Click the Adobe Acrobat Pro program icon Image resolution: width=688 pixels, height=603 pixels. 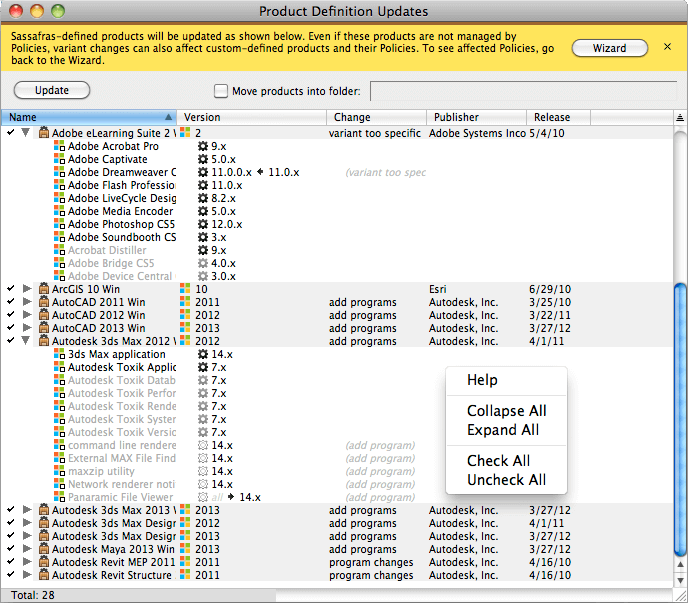[59, 146]
